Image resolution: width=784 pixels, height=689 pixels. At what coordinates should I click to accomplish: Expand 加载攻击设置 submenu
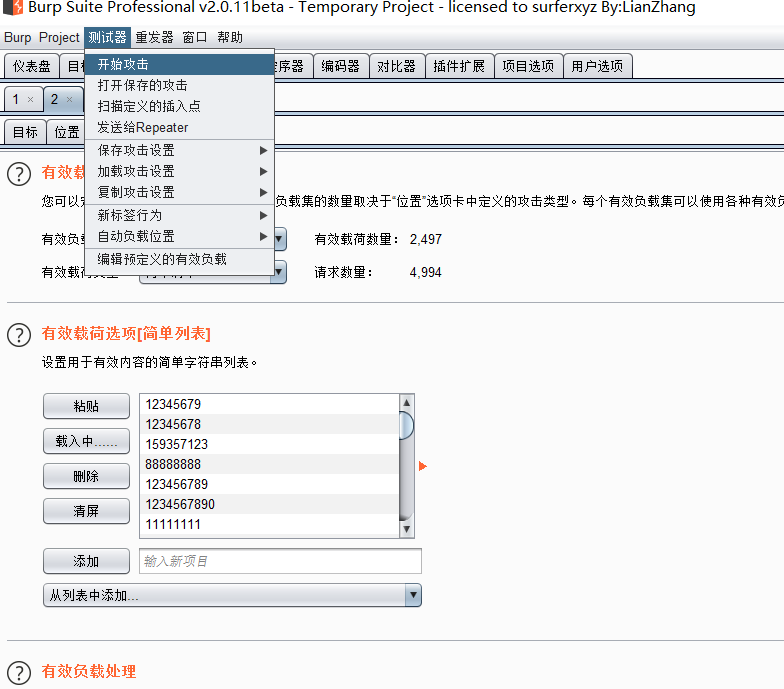180,171
